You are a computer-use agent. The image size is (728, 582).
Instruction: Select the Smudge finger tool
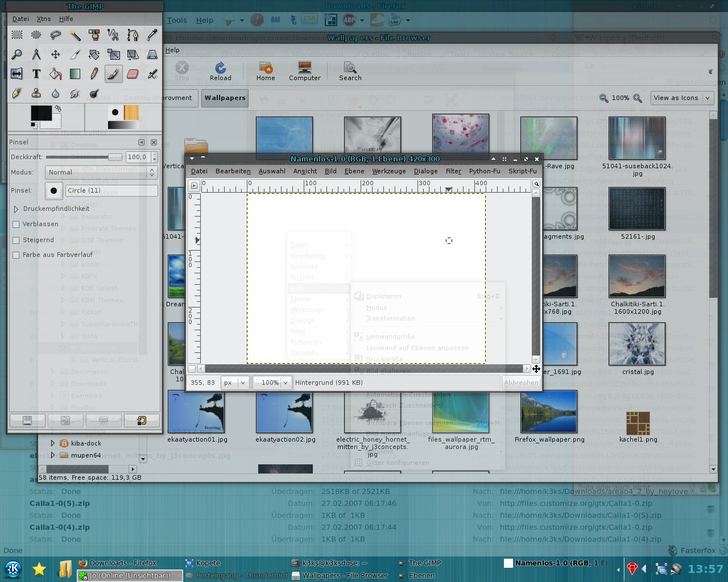(x=75, y=93)
